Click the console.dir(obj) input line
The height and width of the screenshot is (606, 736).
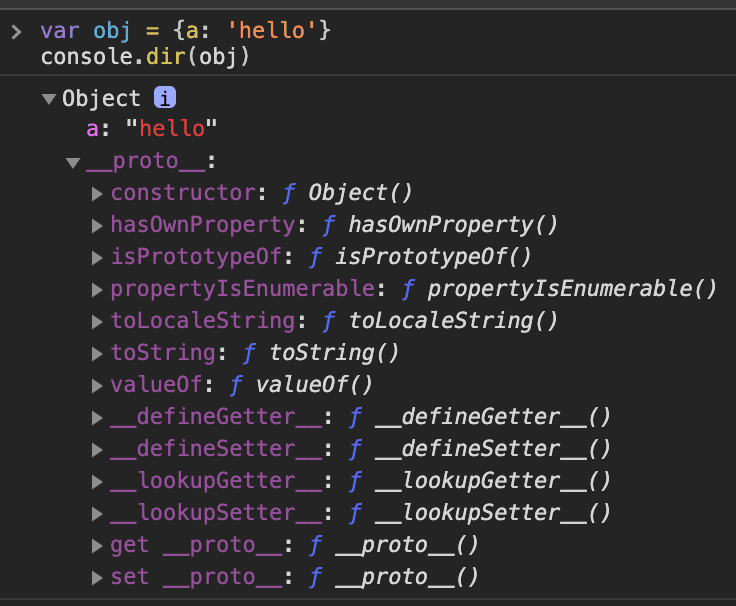pos(145,57)
